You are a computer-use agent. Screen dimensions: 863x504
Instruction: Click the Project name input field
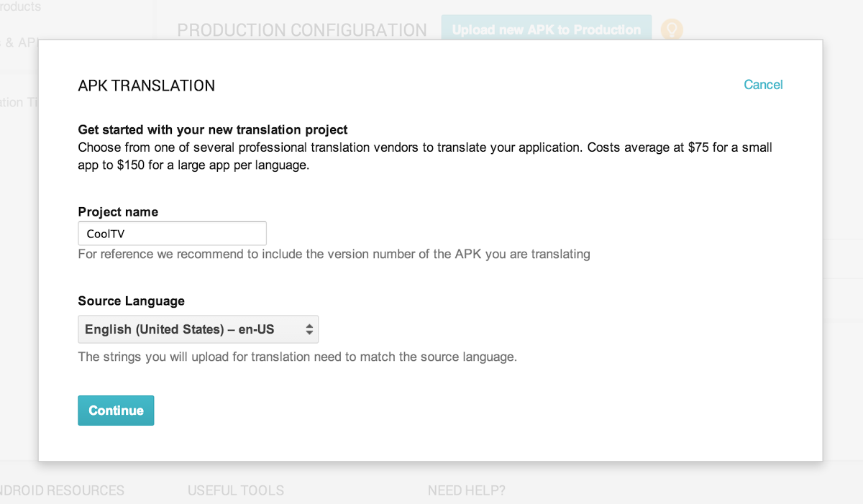(x=172, y=233)
